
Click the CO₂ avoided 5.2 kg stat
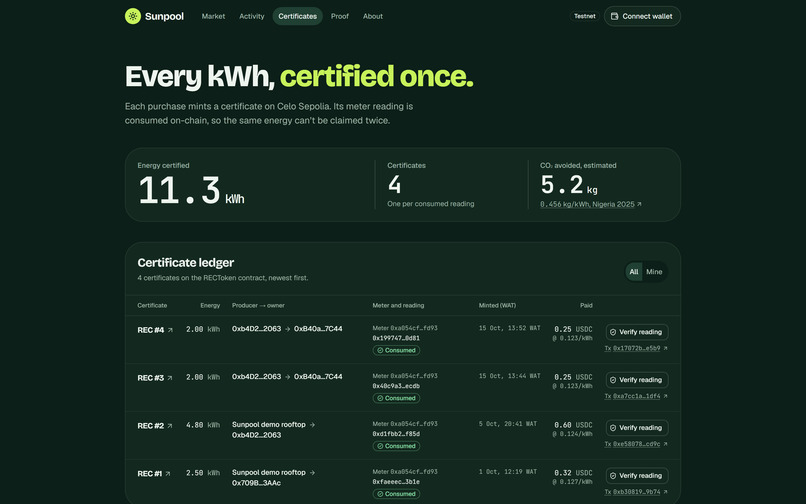(x=569, y=185)
